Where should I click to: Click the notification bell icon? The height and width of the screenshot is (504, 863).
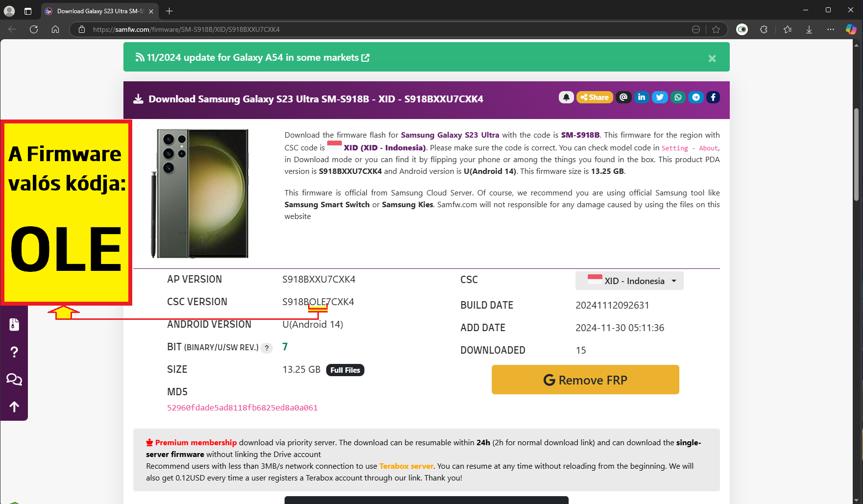(x=566, y=97)
